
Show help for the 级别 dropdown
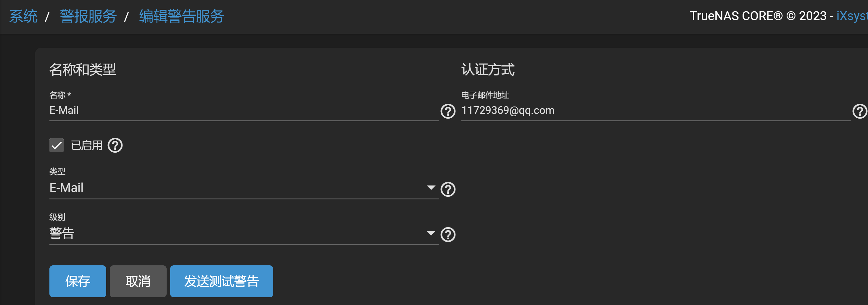click(x=448, y=235)
